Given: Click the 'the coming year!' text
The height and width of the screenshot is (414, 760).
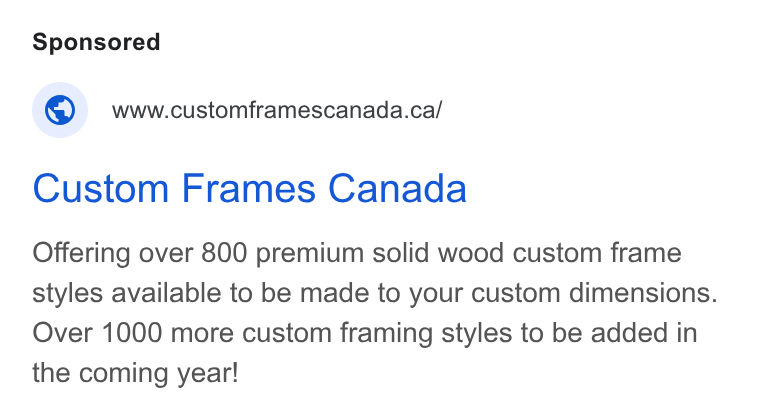Looking at the screenshot, I should (x=135, y=373).
